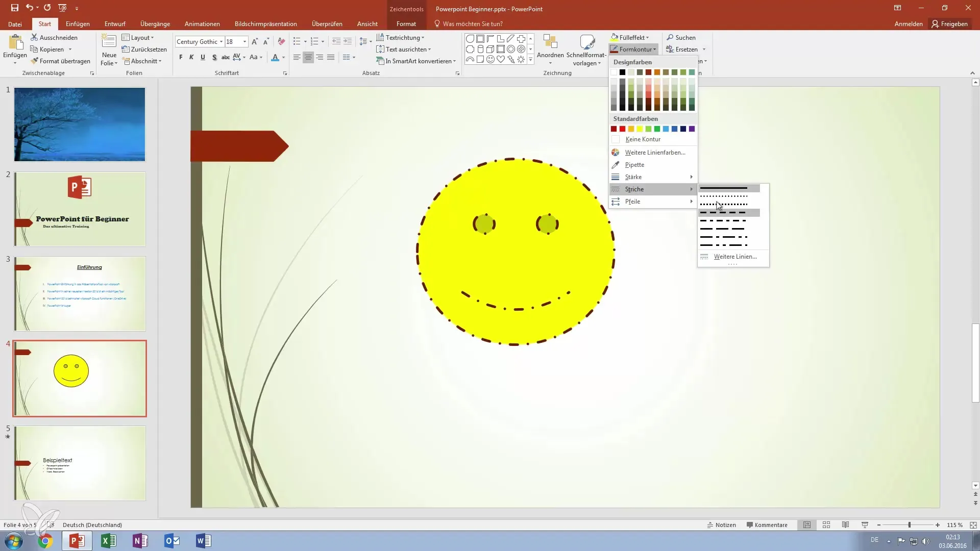Open OneNote from the taskbar
Viewport: 980px width, 551px height.
[x=140, y=540]
